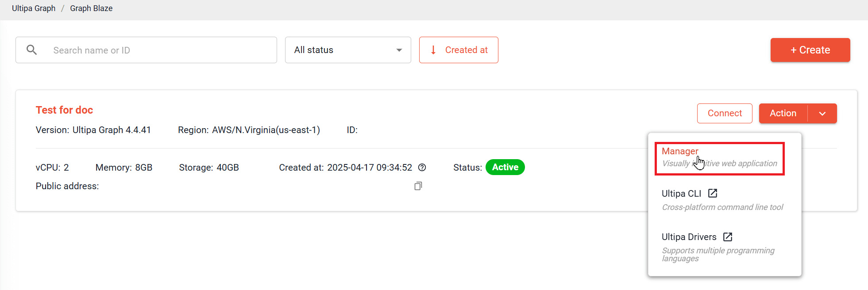868x290 pixels.
Task: Open the All status dropdown
Action: [x=348, y=50]
